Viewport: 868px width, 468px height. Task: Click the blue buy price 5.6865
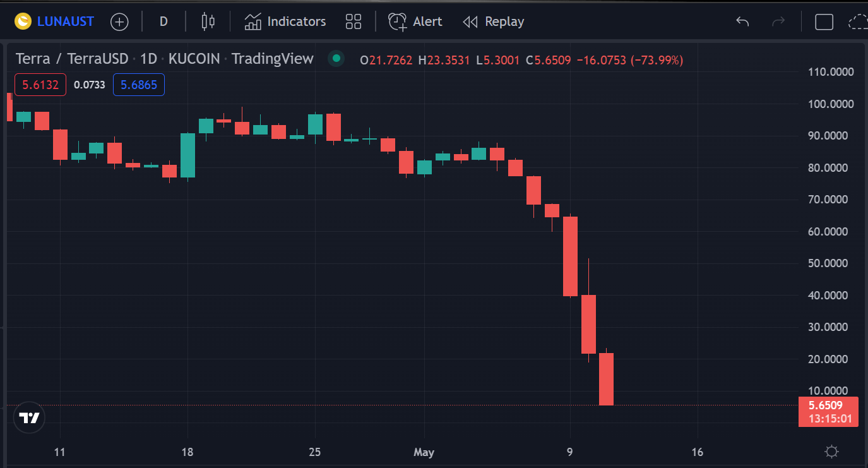139,85
